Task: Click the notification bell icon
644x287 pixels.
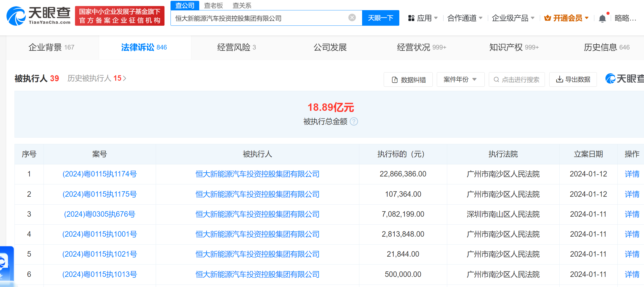Action: (602, 18)
